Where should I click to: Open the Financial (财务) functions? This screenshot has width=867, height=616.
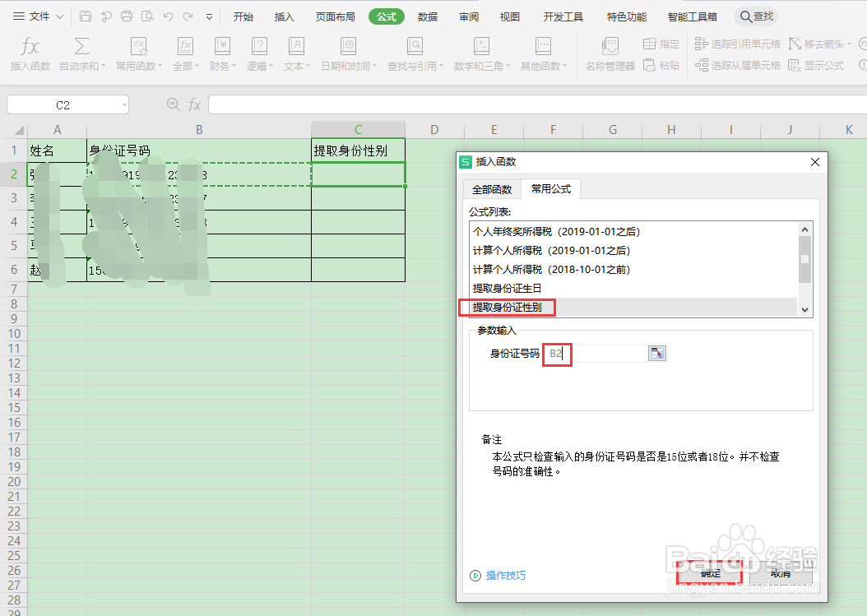222,53
